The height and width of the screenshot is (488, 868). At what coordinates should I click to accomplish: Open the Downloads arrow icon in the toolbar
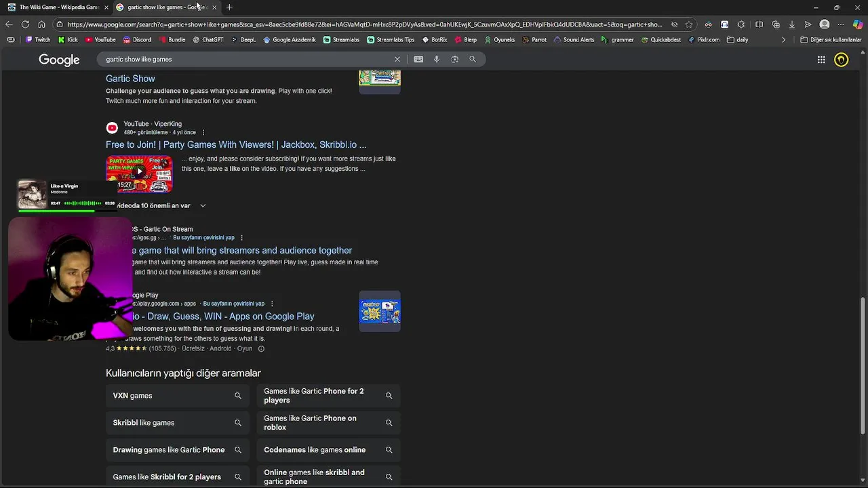pos(791,24)
